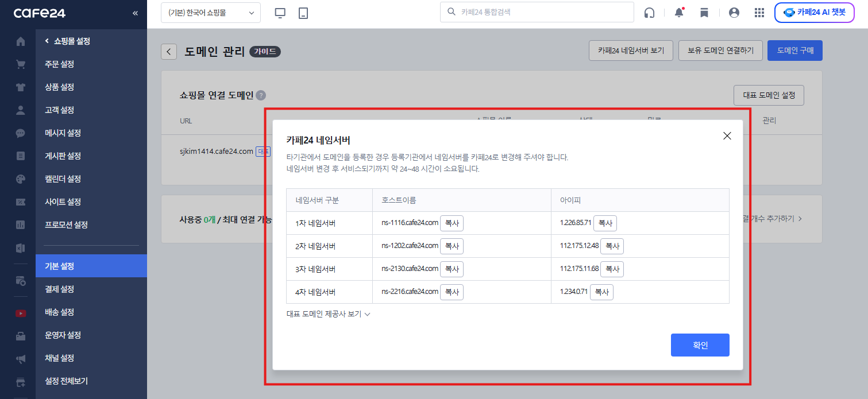
Task: Open the YouTube icon in the rail
Action: (x=21, y=313)
